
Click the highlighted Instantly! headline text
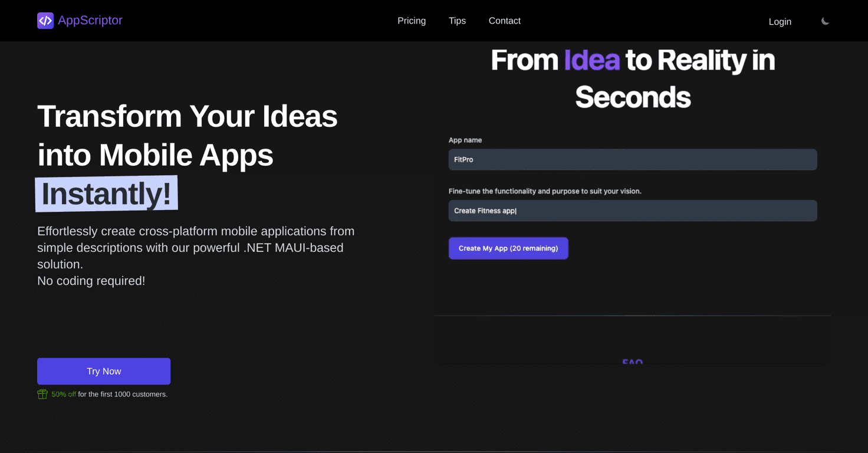point(106,193)
